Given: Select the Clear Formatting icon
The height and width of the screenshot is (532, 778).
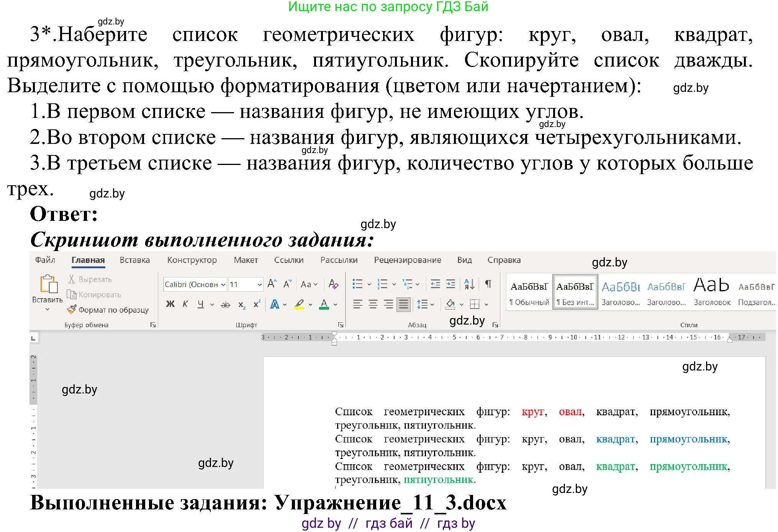Looking at the screenshot, I should (333, 284).
